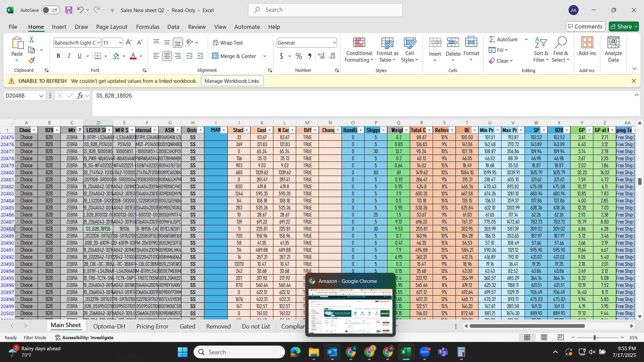
Task: Click the Comments button
Action: click(x=585, y=26)
